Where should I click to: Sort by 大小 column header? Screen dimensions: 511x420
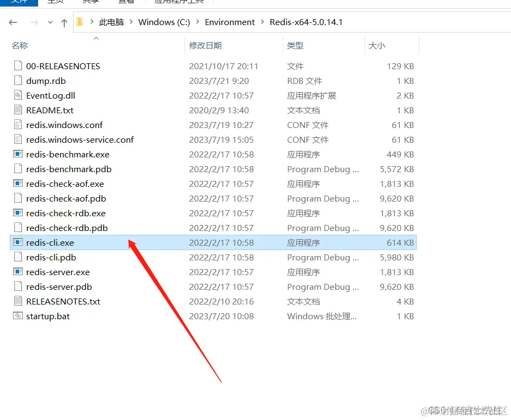click(x=377, y=45)
